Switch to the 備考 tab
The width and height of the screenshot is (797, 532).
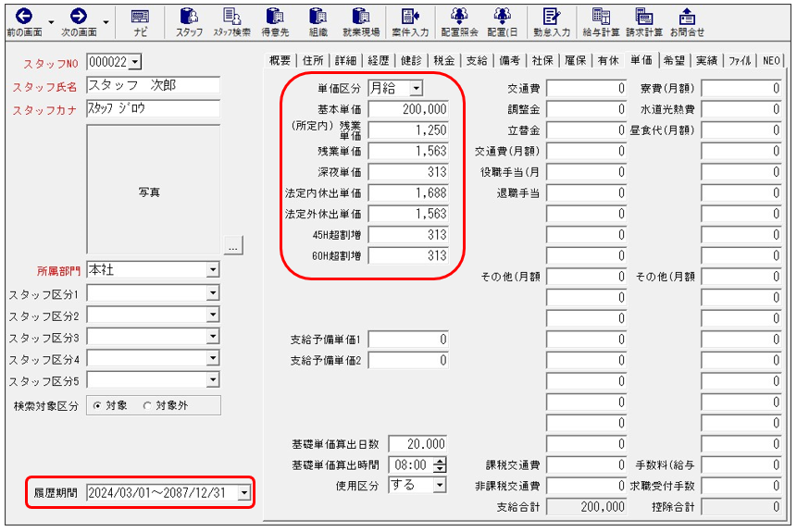pos(509,60)
